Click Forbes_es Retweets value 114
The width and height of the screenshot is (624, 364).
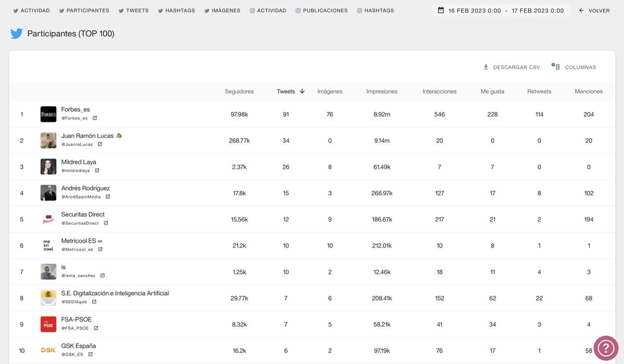tap(539, 114)
